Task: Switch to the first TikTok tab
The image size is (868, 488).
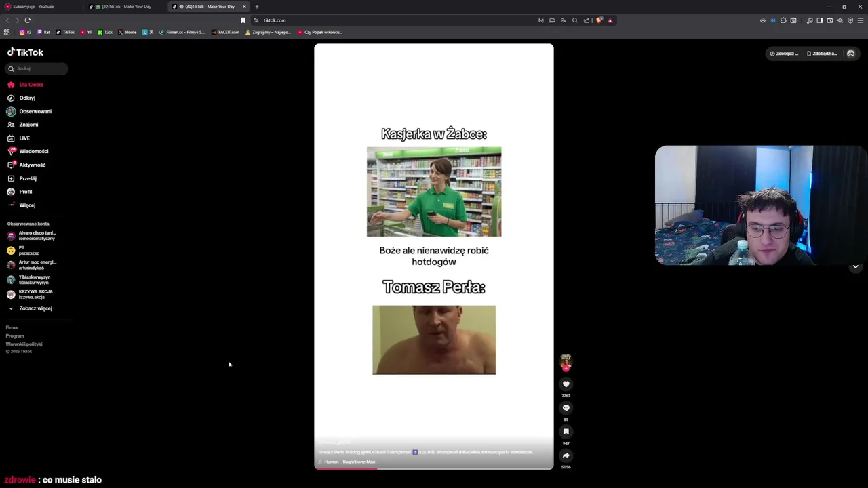Action: [125, 7]
